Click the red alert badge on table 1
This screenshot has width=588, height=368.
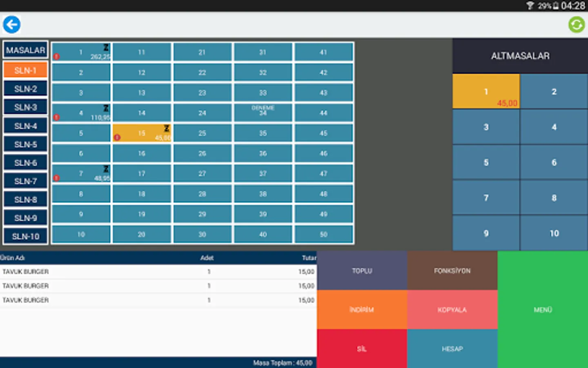[57, 56]
